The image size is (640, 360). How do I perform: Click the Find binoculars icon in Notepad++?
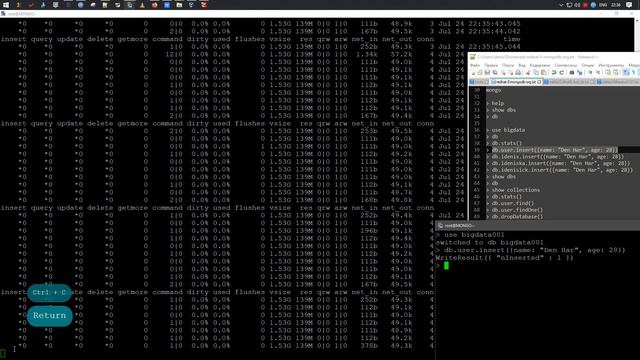571,73
